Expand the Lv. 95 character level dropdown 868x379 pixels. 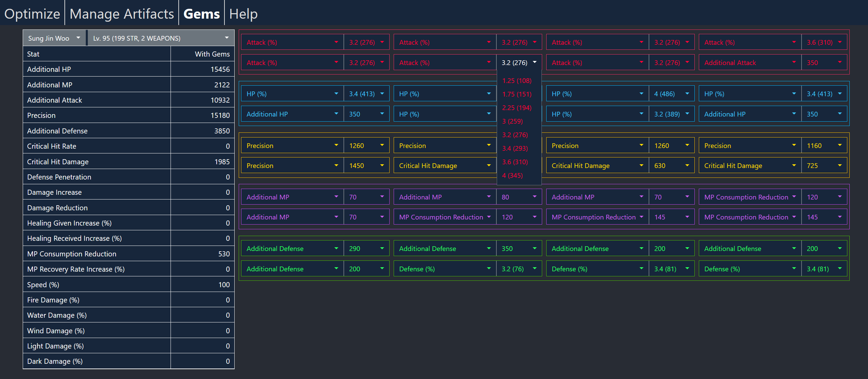(x=160, y=38)
